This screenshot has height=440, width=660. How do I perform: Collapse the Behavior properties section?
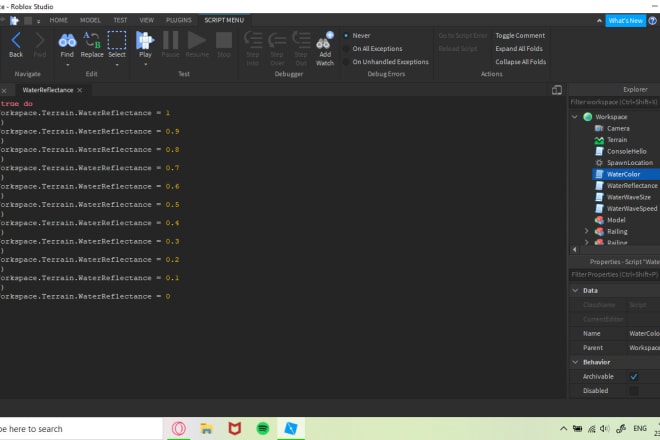[x=575, y=362]
